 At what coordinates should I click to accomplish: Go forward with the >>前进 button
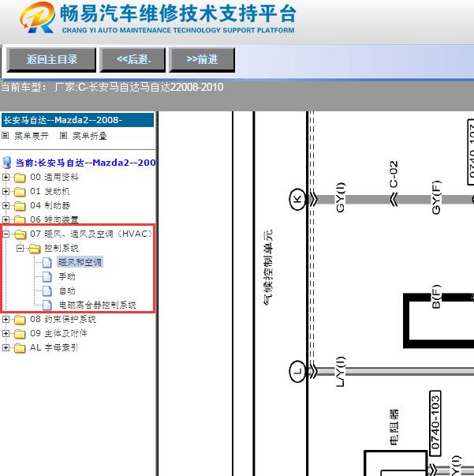click(x=202, y=59)
